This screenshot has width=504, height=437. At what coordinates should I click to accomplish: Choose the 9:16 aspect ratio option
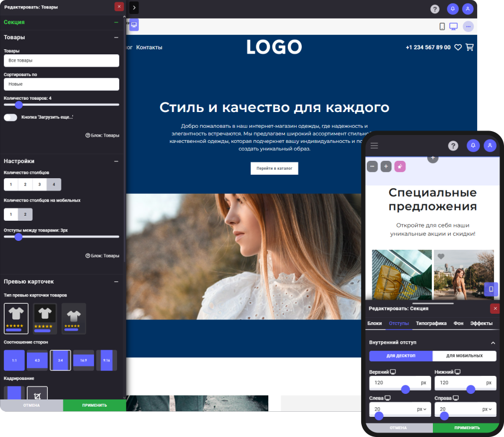tap(106, 360)
